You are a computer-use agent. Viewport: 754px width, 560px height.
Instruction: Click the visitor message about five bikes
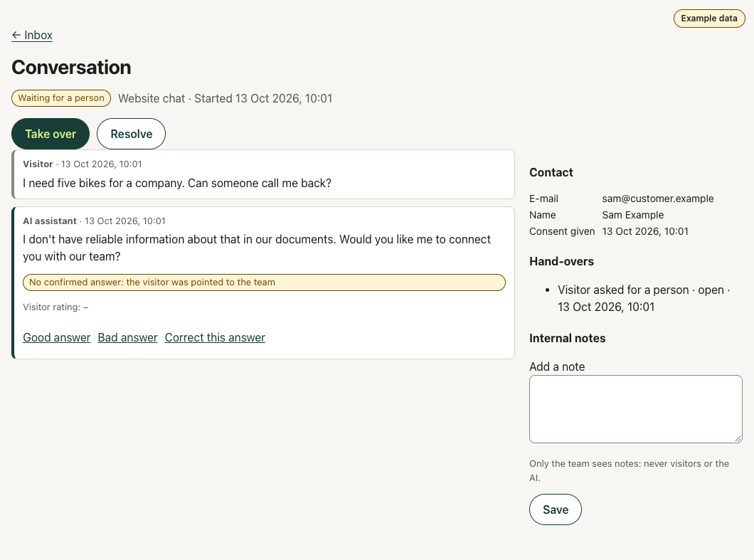click(x=177, y=184)
